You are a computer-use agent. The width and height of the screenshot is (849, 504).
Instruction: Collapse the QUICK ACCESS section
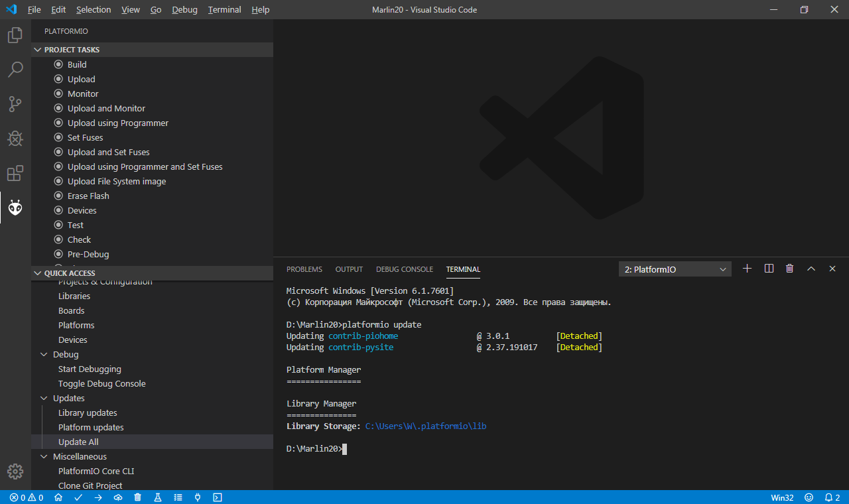click(x=152, y=273)
